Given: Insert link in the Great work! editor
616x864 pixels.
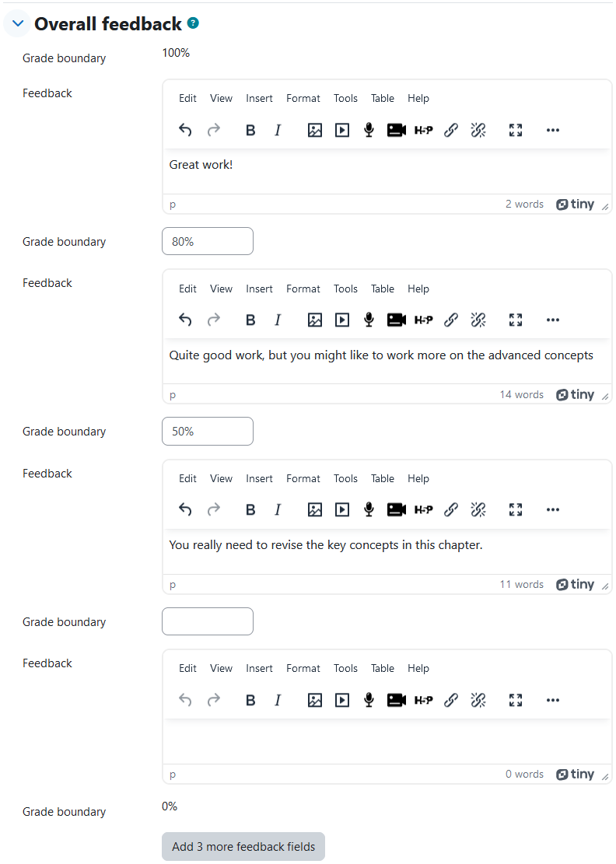Looking at the screenshot, I should pyautogui.click(x=450, y=130).
